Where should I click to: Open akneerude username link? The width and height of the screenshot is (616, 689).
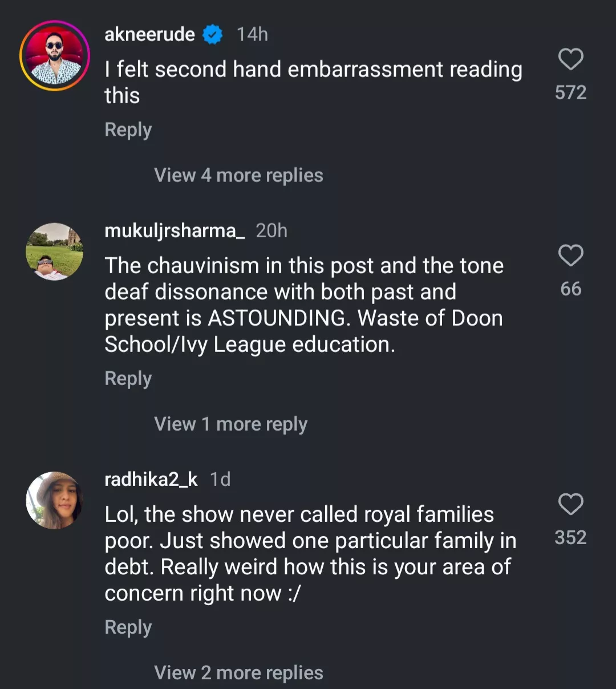click(149, 35)
